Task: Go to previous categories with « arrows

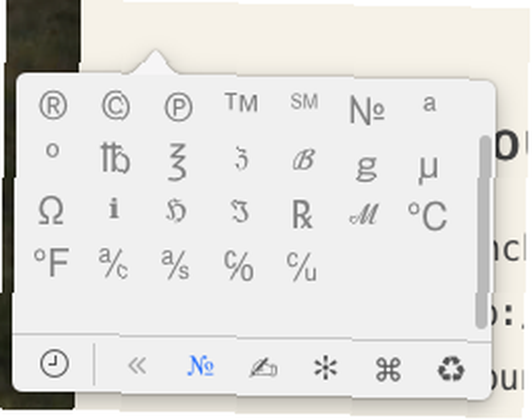Action: pos(137,365)
